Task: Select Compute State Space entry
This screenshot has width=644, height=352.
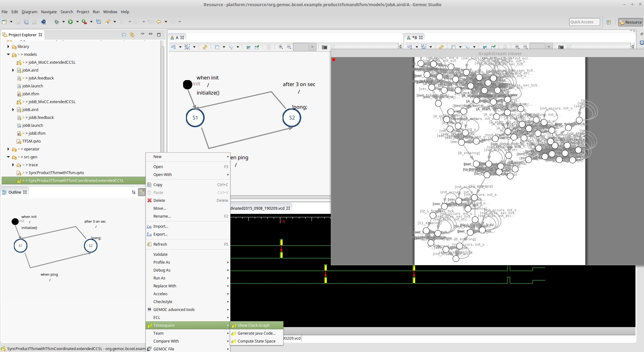Action: (256, 341)
